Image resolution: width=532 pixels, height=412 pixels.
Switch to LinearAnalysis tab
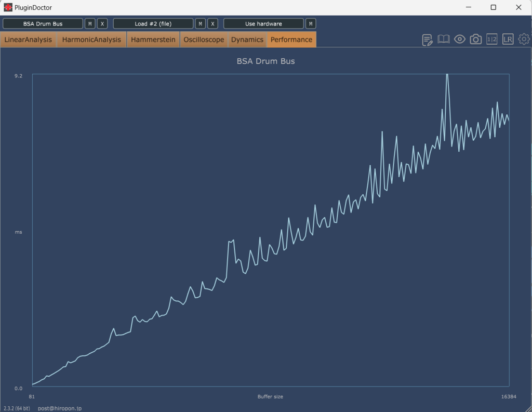[x=28, y=39]
